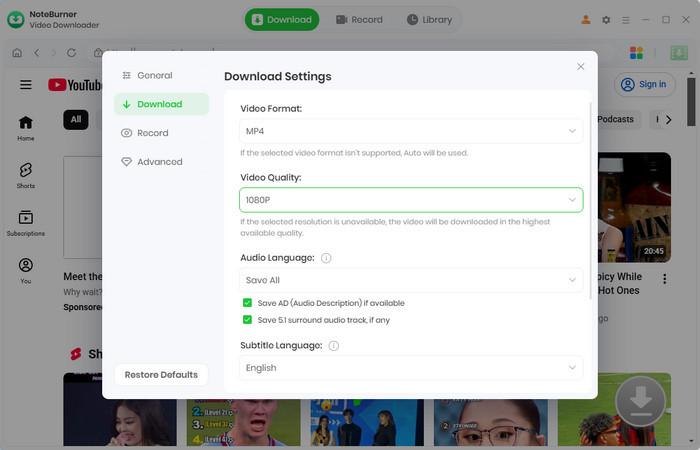Select the Download settings tab
700x450 pixels.
pos(162,104)
